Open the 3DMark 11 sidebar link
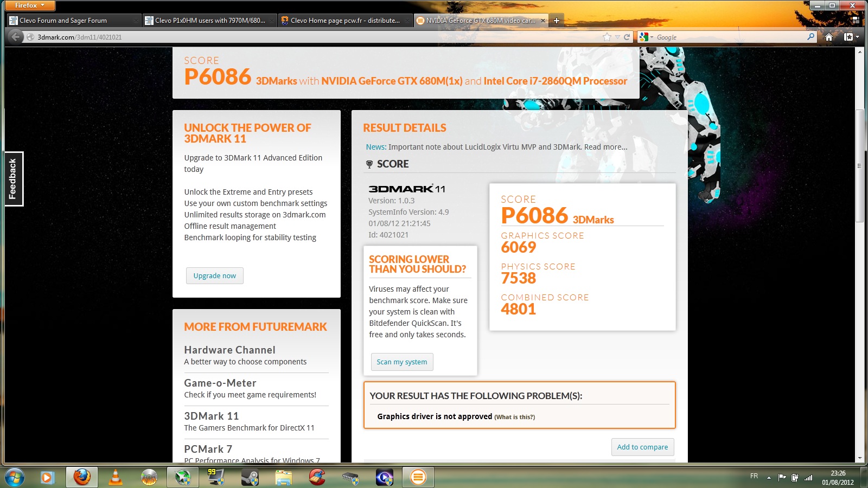Screen dimensions: 868x488 (x=212, y=416)
